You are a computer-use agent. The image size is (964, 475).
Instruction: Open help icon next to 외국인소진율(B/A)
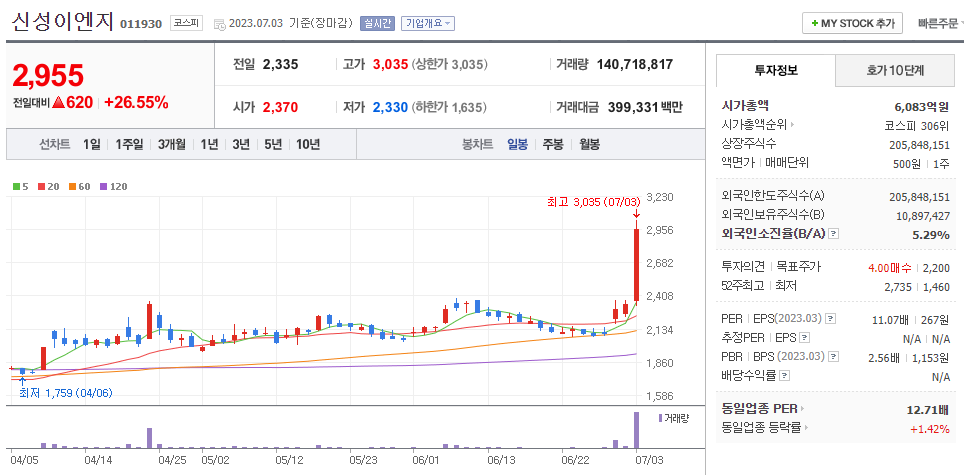(834, 234)
